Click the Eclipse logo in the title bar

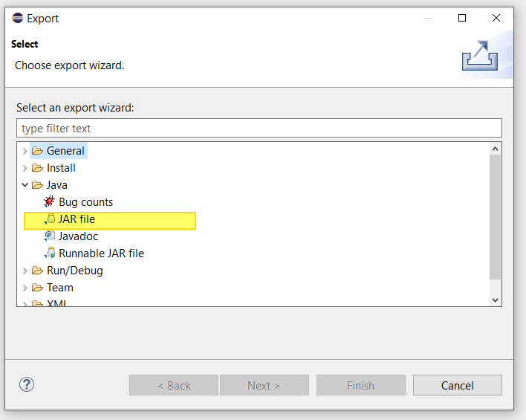pos(17,18)
